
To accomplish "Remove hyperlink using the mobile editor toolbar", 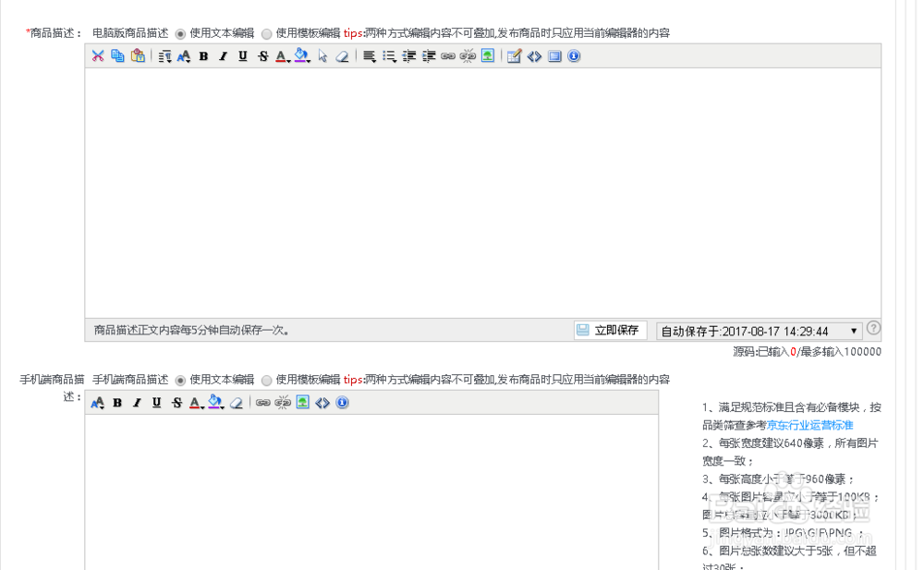I will [283, 403].
